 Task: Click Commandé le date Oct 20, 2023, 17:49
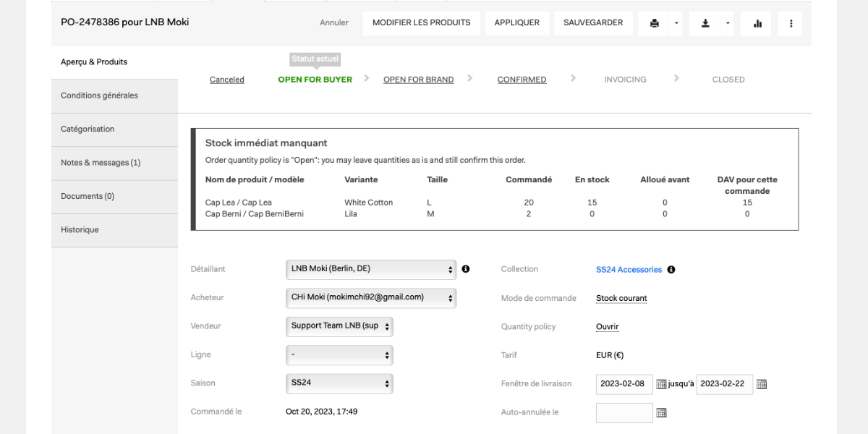pyautogui.click(x=322, y=412)
